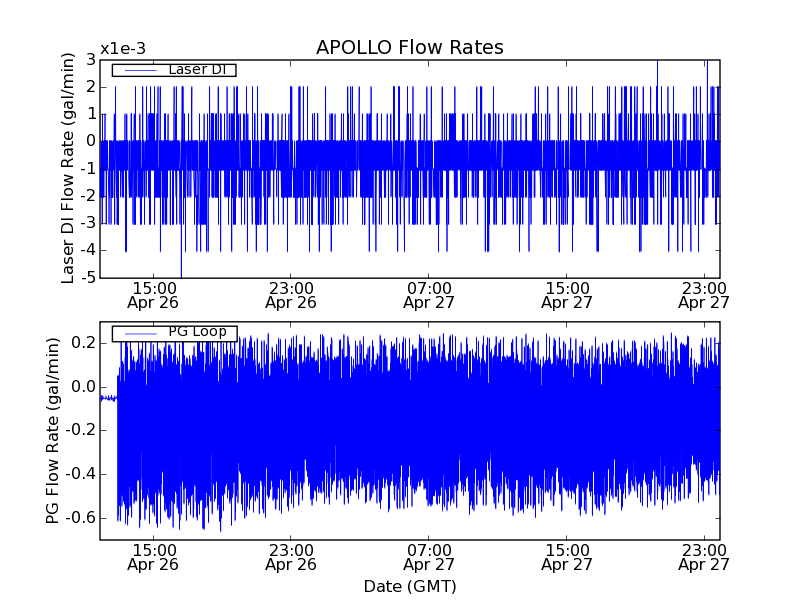
Task: Click the top chart 23:00 Apr 27 tick label
Action: [x=704, y=295]
